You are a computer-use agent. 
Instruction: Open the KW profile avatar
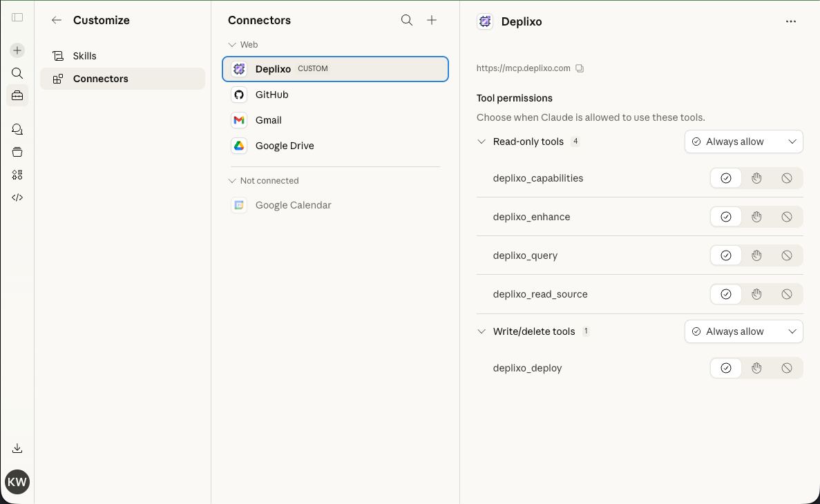pyautogui.click(x=17, y=481)
